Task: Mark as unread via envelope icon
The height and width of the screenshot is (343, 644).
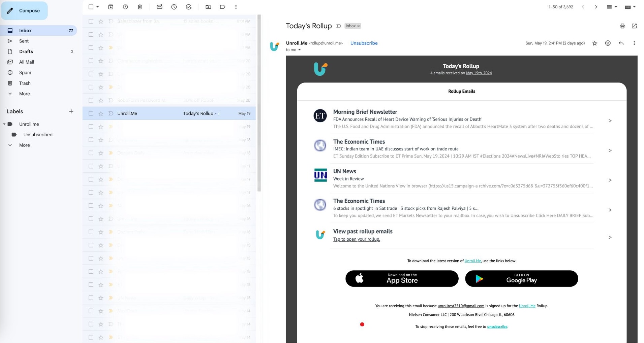Action: [x=159, y=7]
